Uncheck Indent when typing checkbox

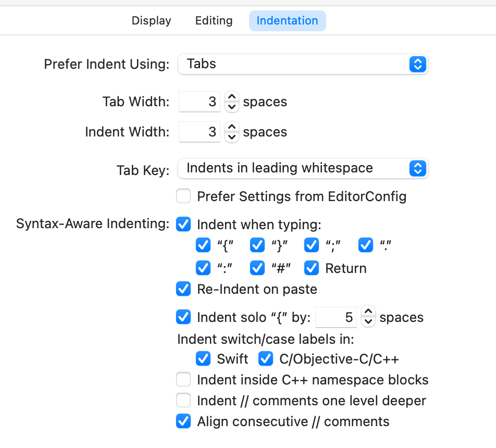(183, 225)
